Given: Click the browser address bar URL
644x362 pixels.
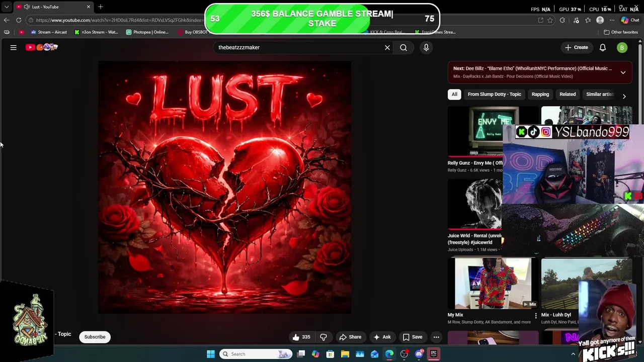Looking at the screenshot, I should point(120,20).
